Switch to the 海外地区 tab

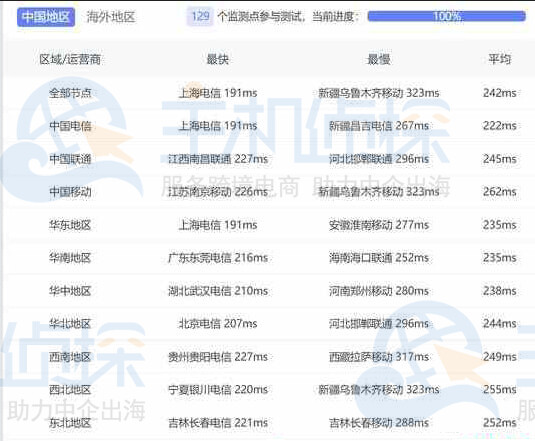click(x=111, y=17)
